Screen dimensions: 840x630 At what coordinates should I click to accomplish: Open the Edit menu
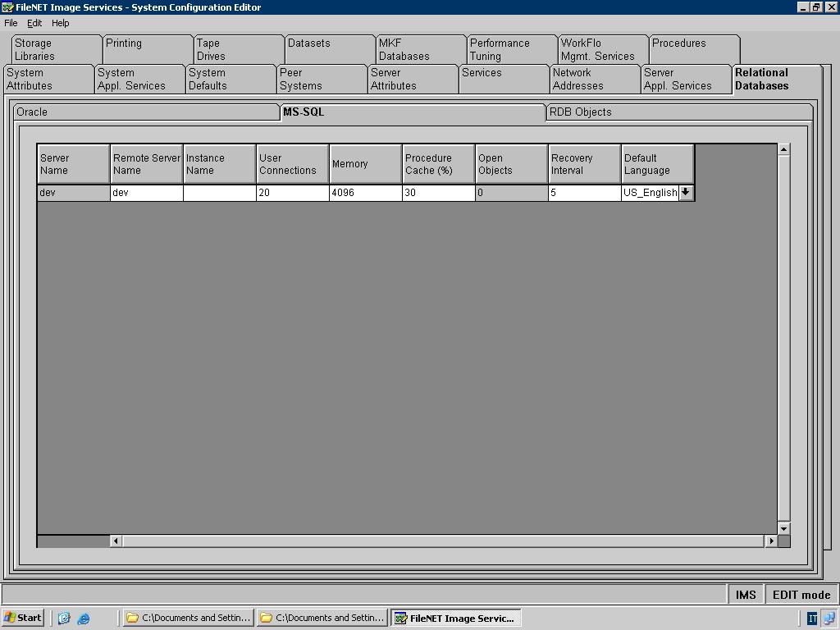[34, 23]
